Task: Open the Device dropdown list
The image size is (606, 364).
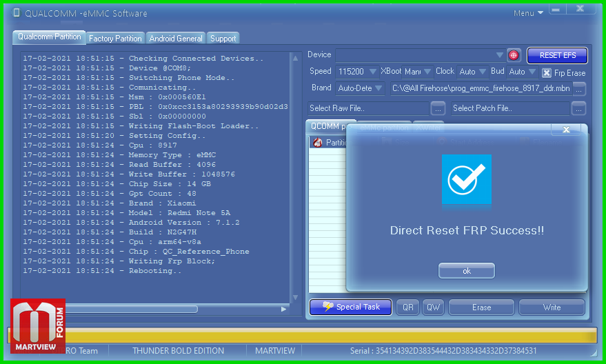Action: [x=499, y=55]
